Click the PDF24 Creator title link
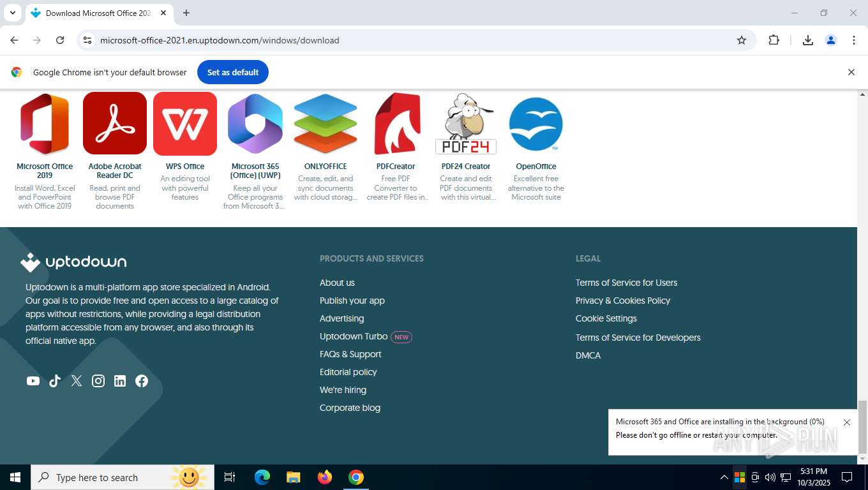The height and width of the screenshot is (490, 868). [x=466, y=167]
